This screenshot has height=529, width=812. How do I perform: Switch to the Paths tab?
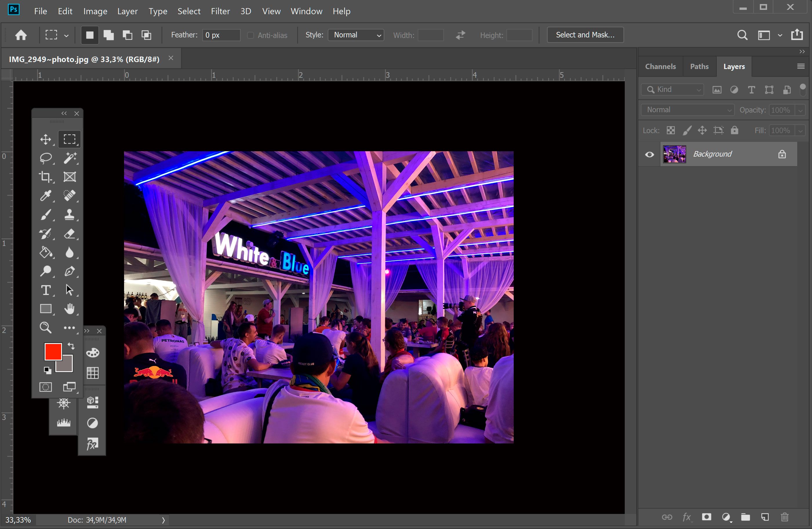699,66
